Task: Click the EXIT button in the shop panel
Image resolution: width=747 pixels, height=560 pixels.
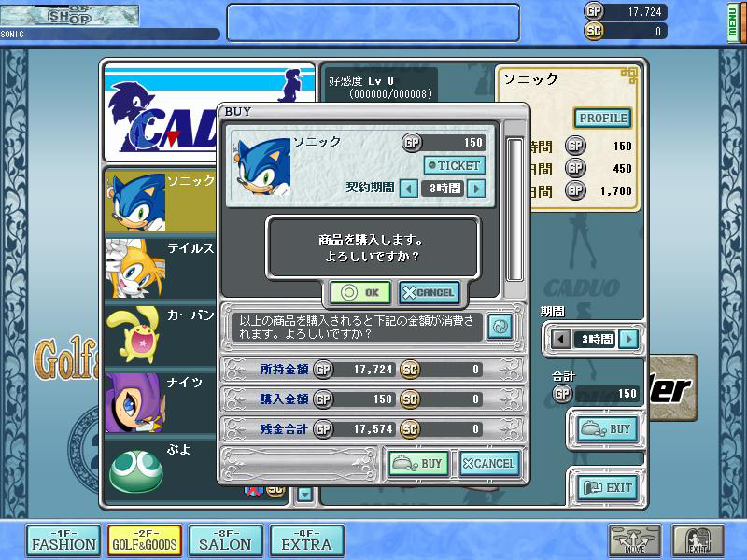Action: (x=607, y=487)
